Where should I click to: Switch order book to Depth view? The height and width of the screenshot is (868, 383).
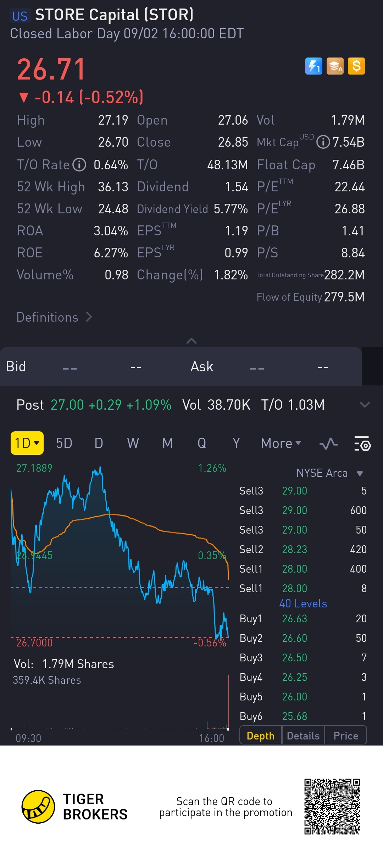pos(261,736)
